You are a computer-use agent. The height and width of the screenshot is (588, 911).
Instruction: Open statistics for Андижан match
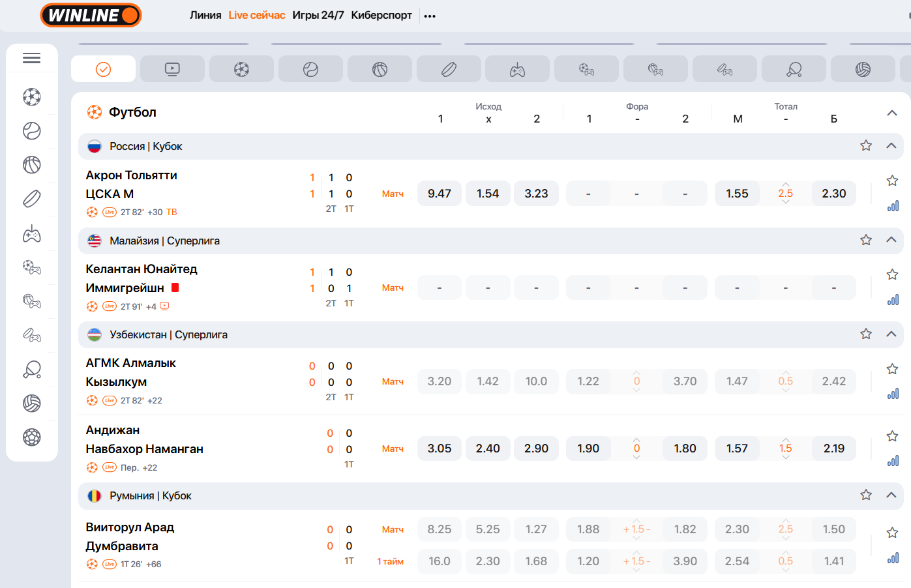click(893, 461)
